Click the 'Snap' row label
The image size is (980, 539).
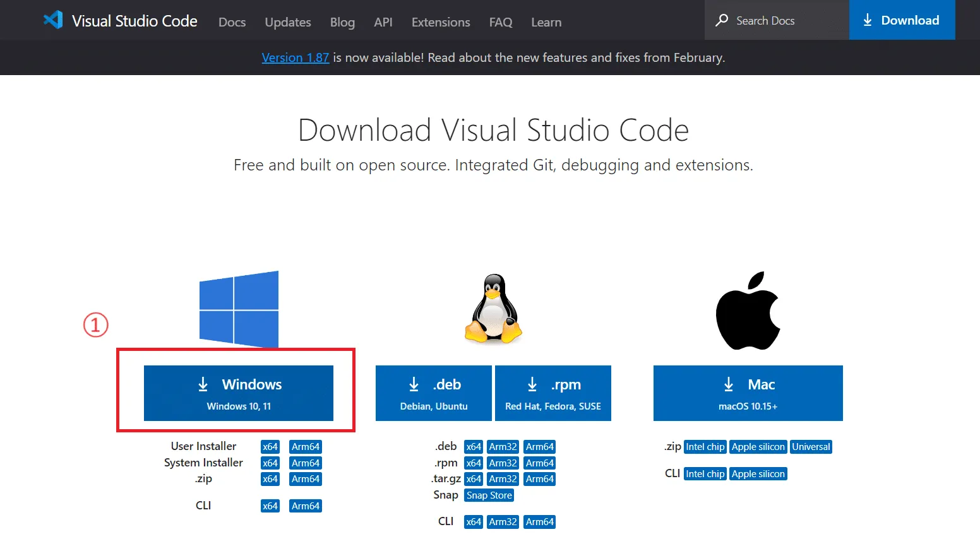(446, 495)
